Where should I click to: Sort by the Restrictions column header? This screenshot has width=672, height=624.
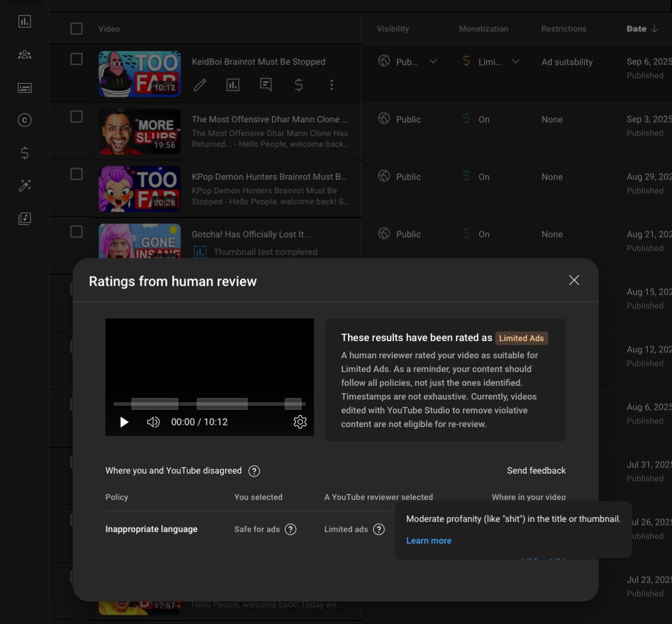pos(563,29)
